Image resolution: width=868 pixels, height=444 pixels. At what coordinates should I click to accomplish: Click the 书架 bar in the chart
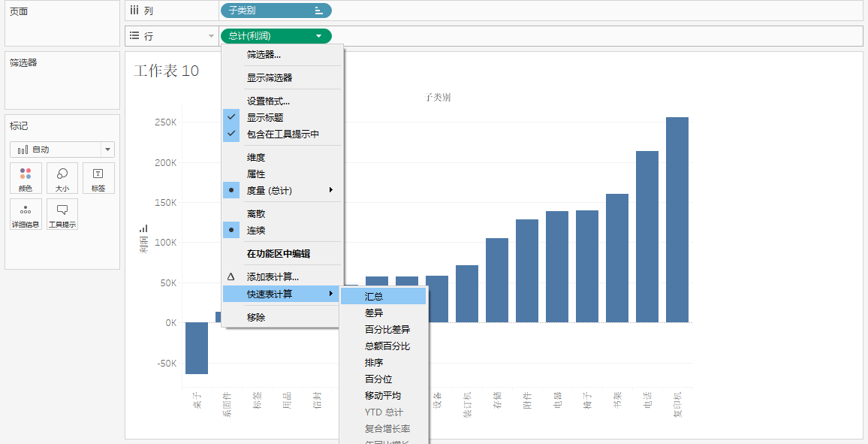tap(617, 258)
